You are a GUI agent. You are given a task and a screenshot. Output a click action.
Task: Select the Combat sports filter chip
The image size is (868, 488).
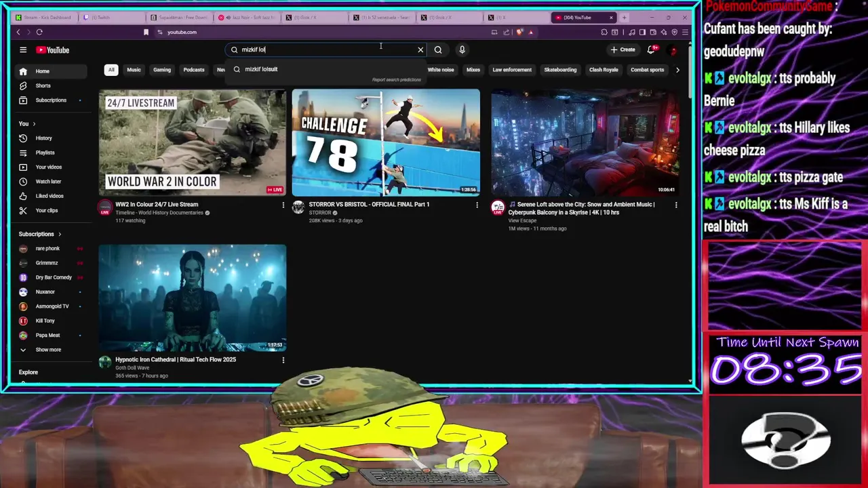pos(648,70)
